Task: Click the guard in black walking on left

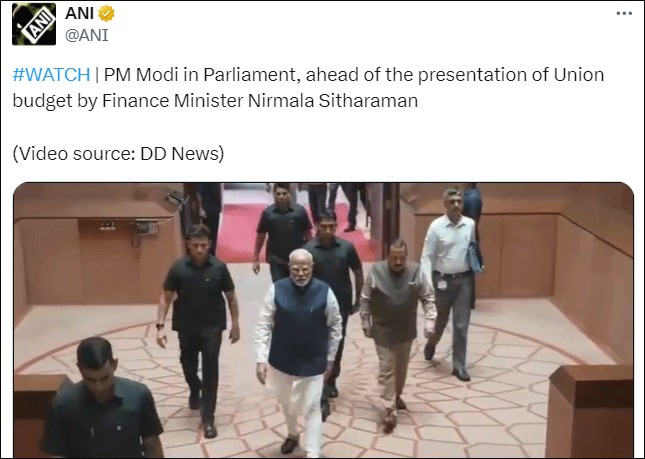Action: click(x=198, y=329)
